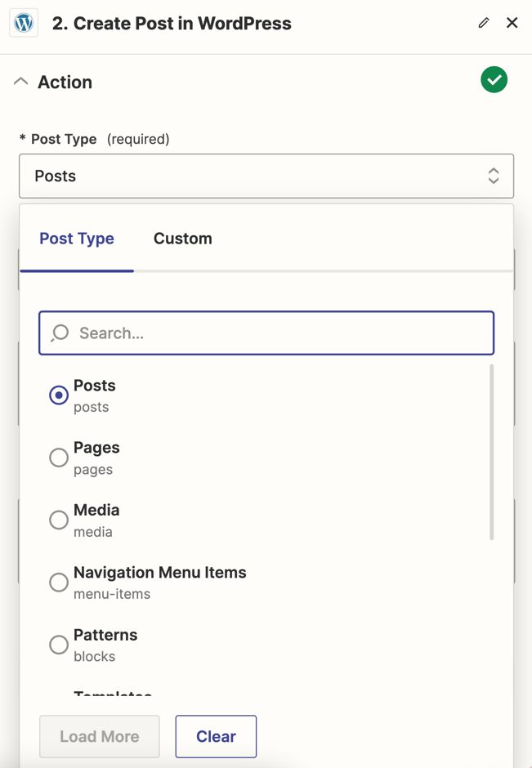This screenshot has width=532, height=768.
Task: Click the options list scrollbar
Action: 492,453
